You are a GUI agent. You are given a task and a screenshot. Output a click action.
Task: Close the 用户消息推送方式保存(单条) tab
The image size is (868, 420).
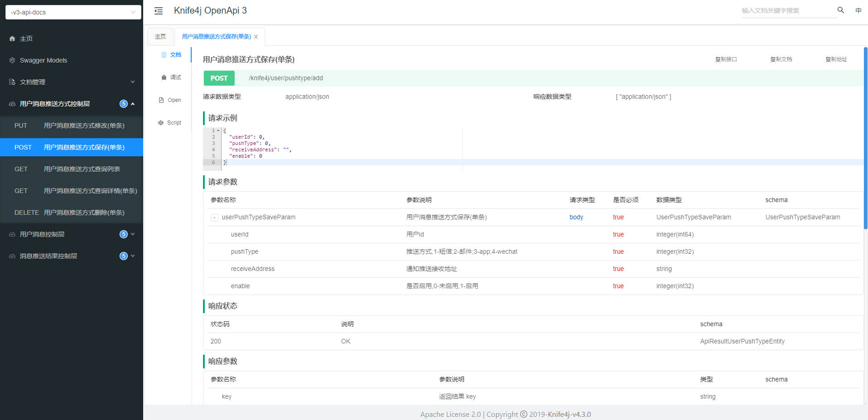pos(256,37)
